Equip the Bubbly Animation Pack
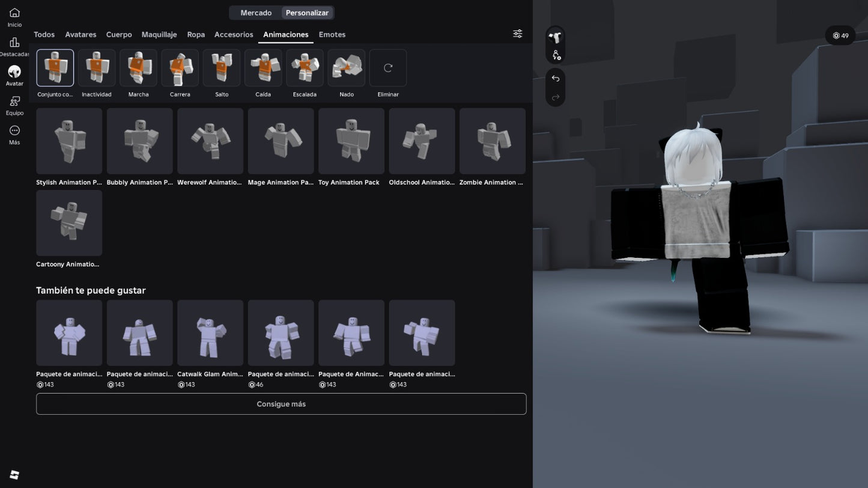 140,141
